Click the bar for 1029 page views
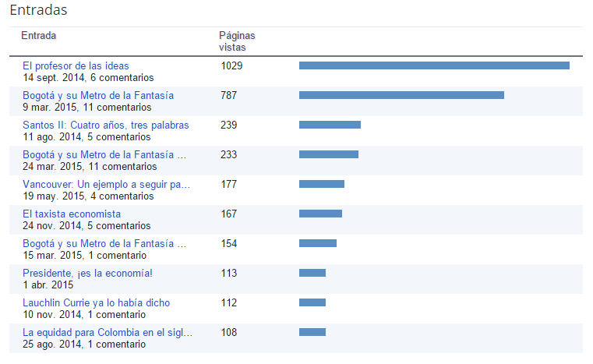 tap(434, 65)
